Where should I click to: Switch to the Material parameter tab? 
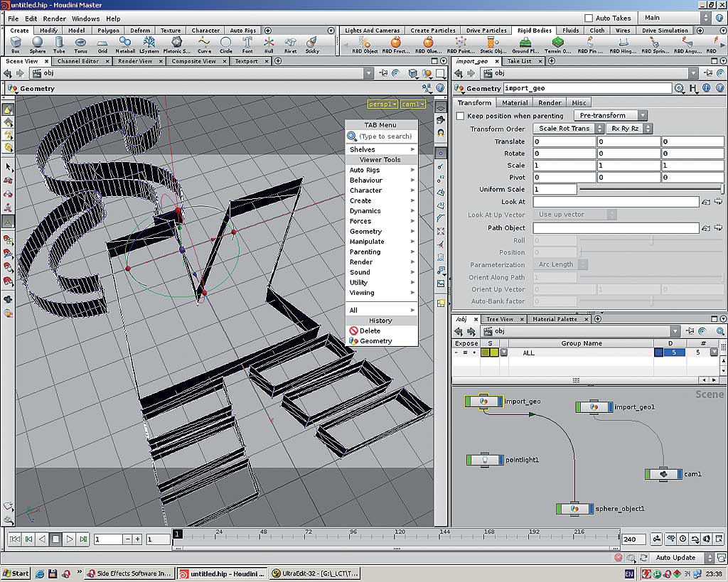pos(515,102)
